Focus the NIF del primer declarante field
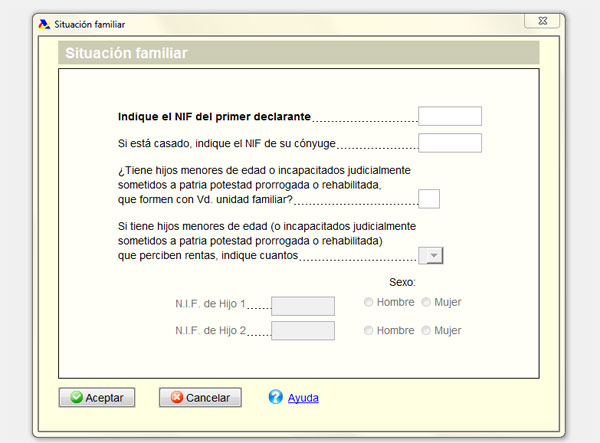Screen dimensions: 600x443 449,116
